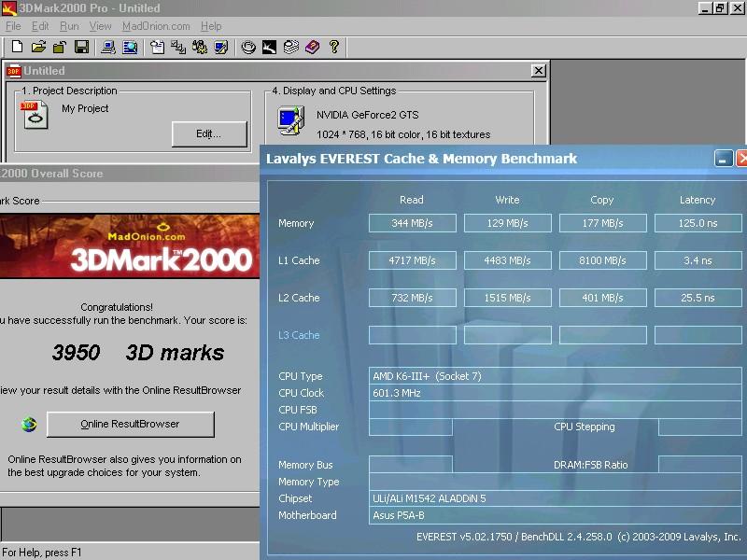Click the display settings monitor toolbar icon
The width and height of the screenshot is (747, 560).
pos(221,47)
